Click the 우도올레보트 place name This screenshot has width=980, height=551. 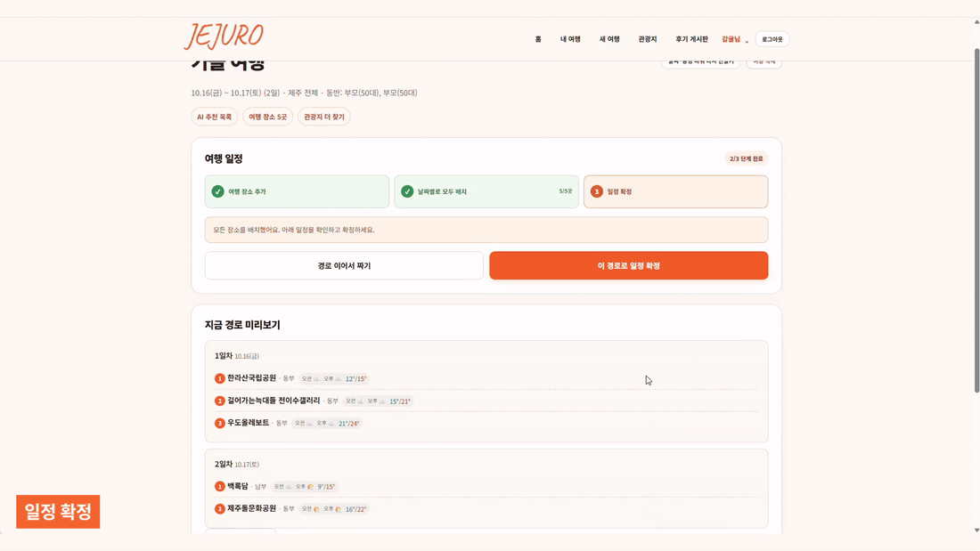click(249, 423)
